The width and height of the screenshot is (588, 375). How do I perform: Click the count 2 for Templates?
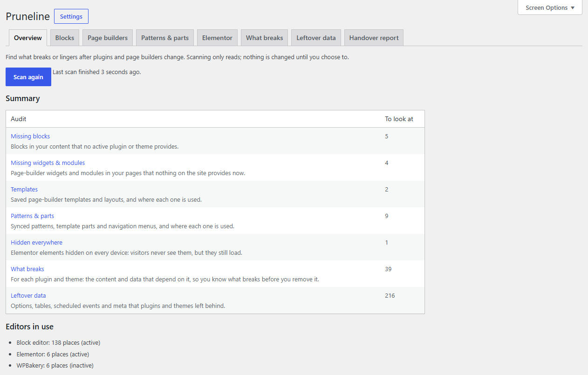(387, 189)
